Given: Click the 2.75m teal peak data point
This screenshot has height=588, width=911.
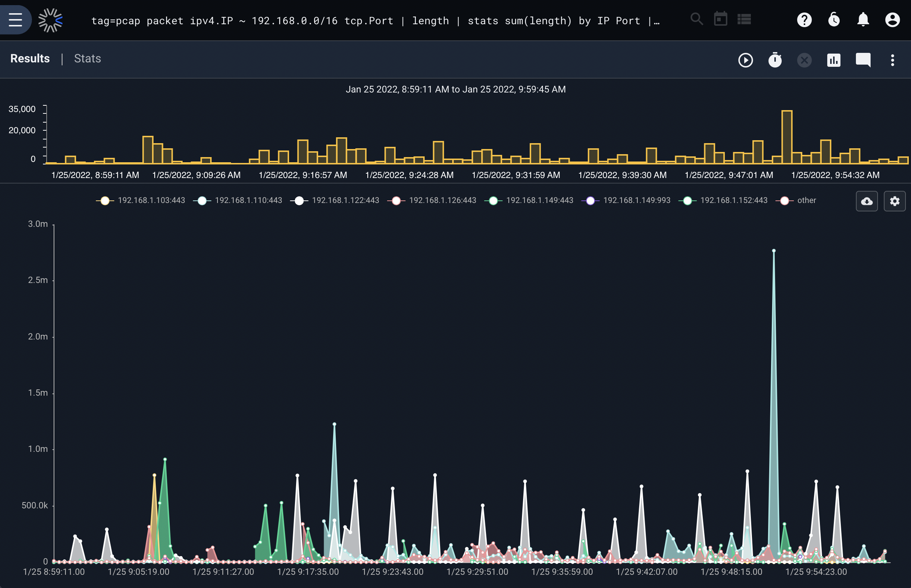Looking at the screenshot, I should pos(774,251).
